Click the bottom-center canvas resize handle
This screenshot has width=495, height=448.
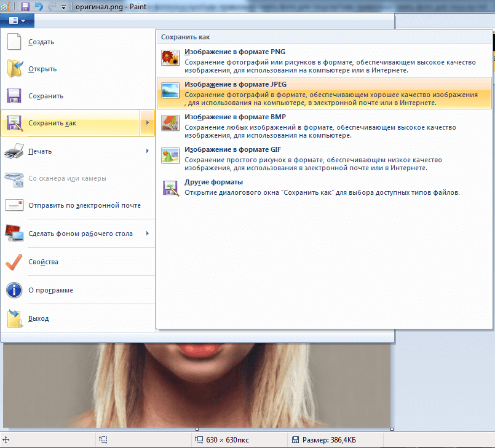click(x=197, y=429)
